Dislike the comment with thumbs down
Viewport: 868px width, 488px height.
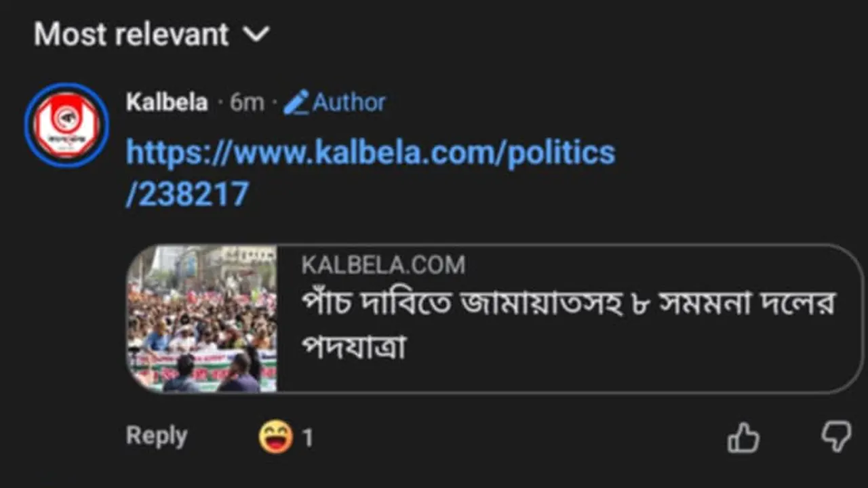(x=836, y=436)
